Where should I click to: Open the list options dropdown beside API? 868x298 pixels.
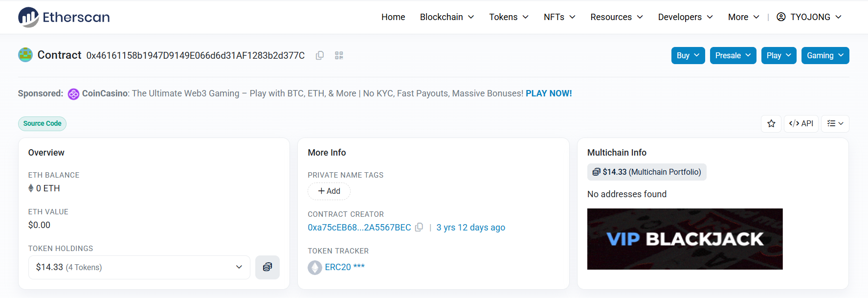[x=835, y=124]
